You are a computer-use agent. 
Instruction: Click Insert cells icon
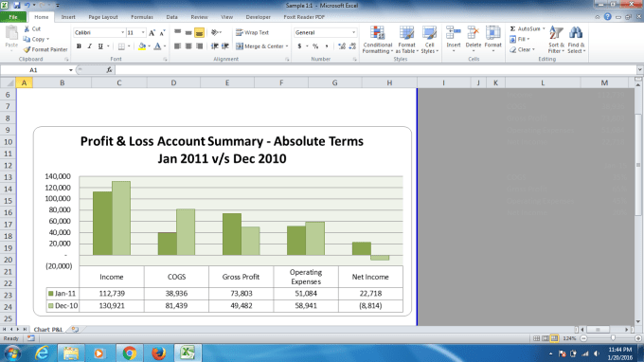point(454,33)
